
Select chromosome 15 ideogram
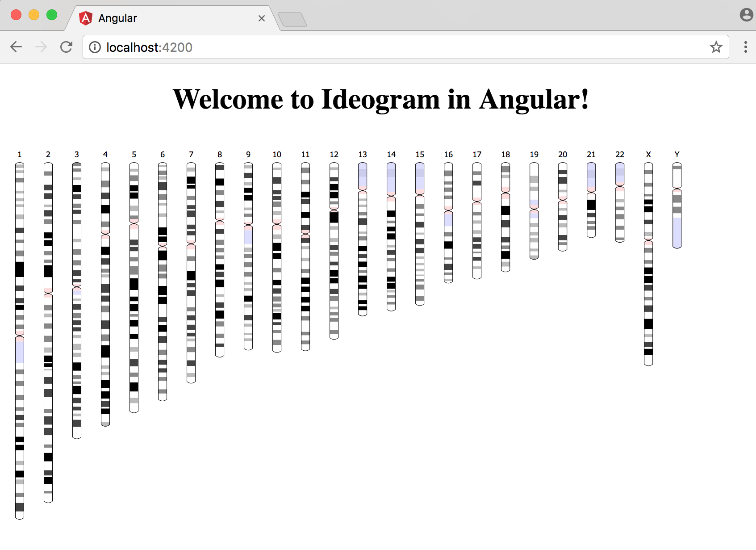(x=420, y=234)
